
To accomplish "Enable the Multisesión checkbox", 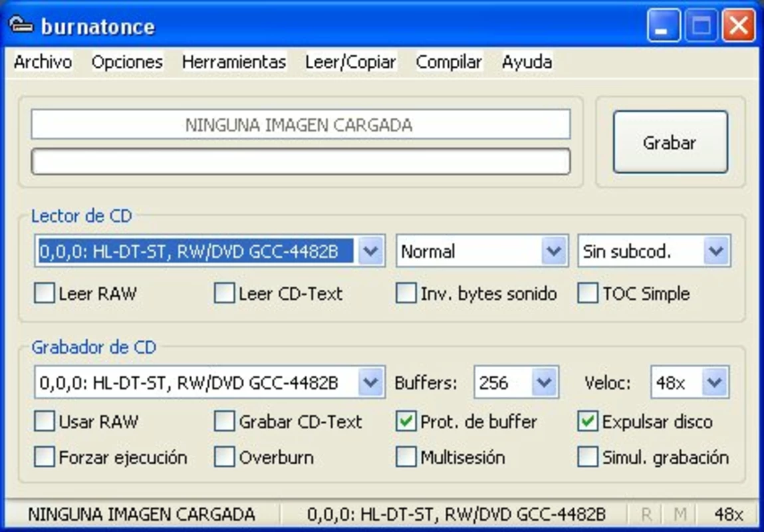I will pos(406,457).
